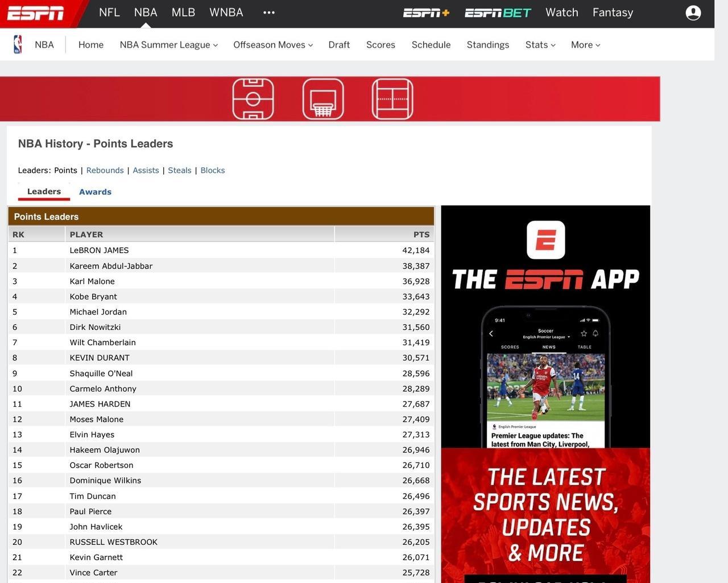Click the 'The Latest Sports News' ad text

[x=546, y=514]
